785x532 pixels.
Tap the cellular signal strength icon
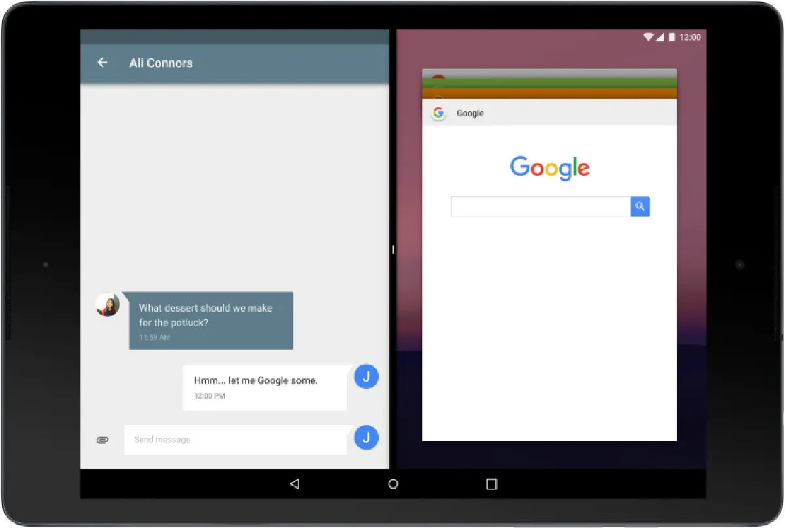click(659, 37)
